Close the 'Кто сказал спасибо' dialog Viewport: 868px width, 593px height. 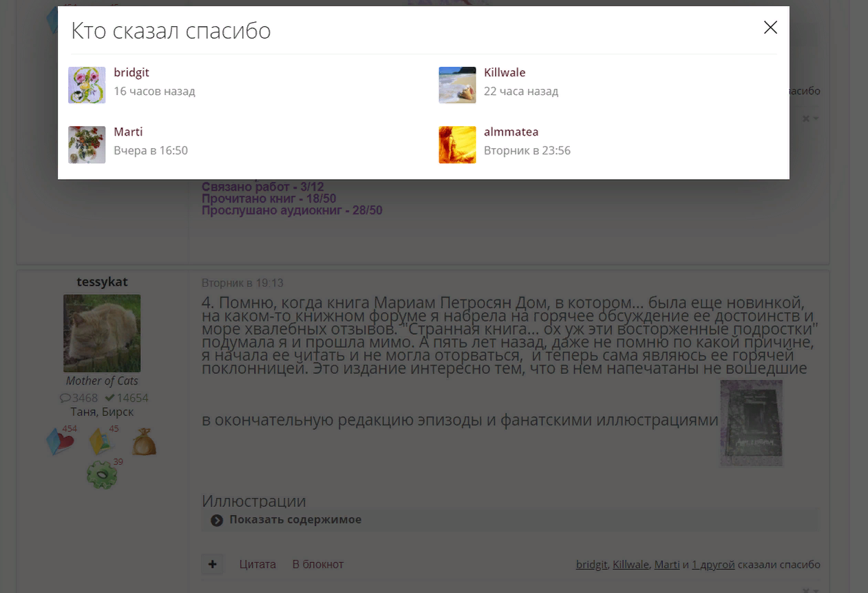click(770, 28)
